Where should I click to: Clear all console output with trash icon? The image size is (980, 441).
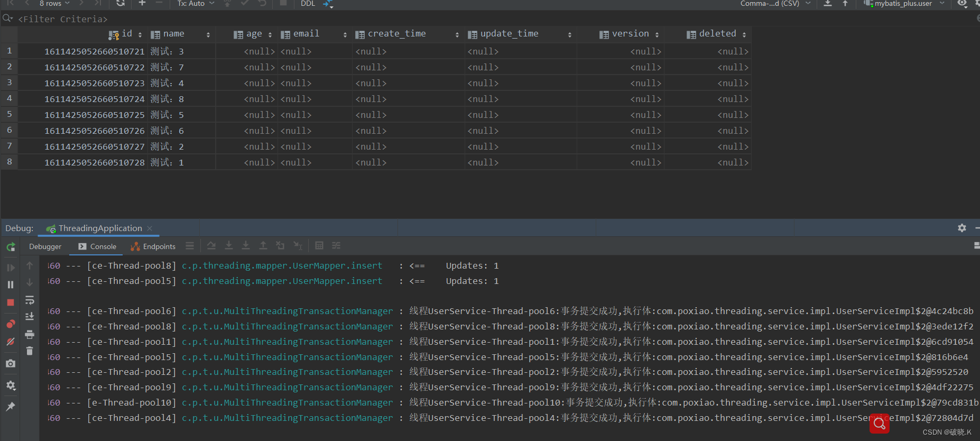click(30, 351)
